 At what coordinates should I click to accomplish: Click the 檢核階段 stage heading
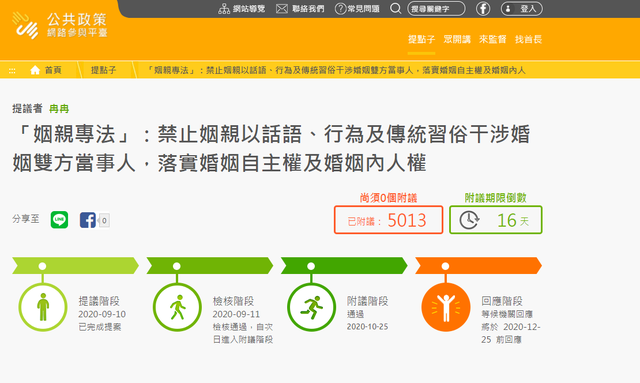tap(233, 301)
